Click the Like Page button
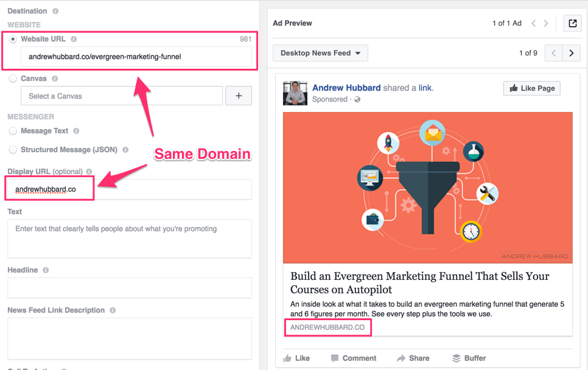Image resolution: width=588 pixels, height=370 pixels. click(x=531, y=88)
